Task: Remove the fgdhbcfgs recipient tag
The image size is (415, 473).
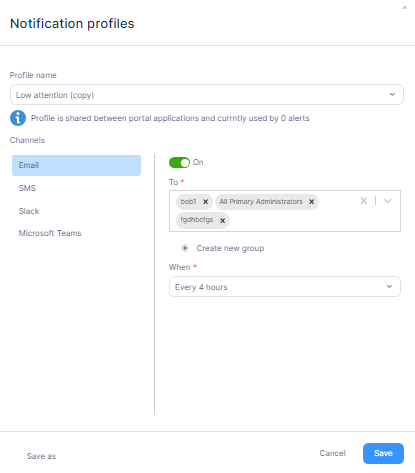Action: pyautogui.click(x=222, y=220)
